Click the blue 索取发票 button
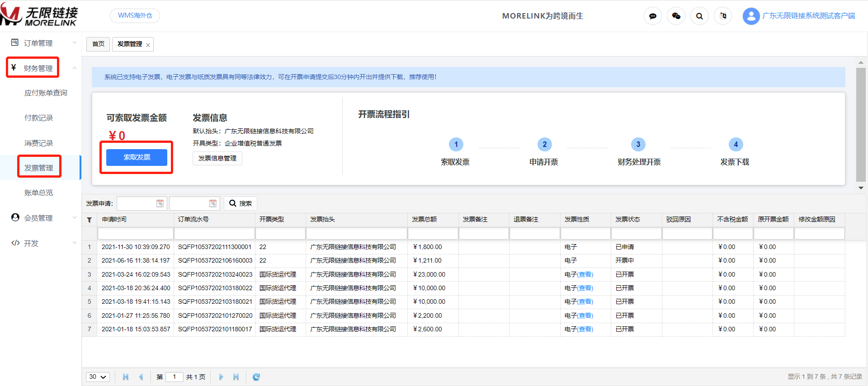Screen dimensions: 868x386 [x=137, y=157]
